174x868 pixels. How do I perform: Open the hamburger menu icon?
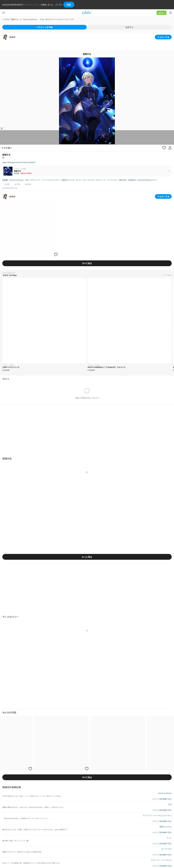point(3,13)
